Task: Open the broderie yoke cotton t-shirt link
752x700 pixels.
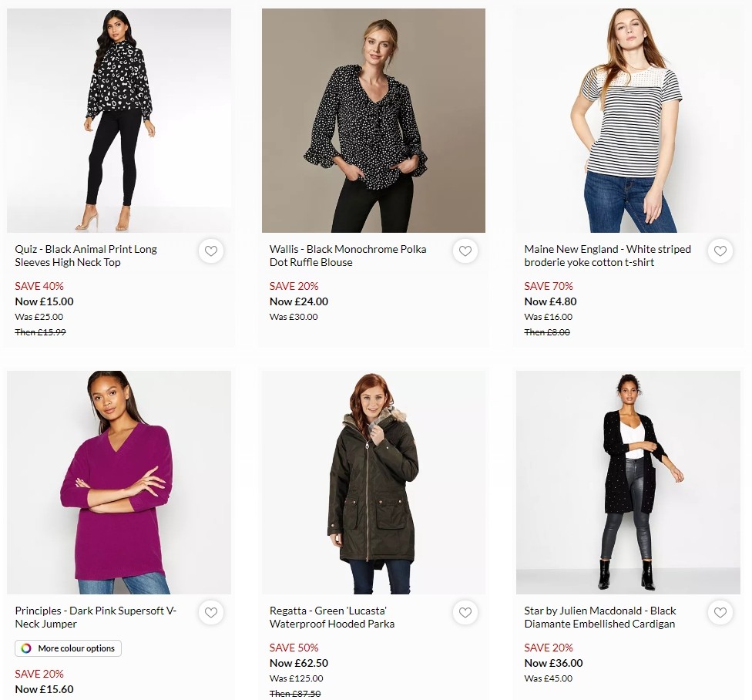Action: click(x=607, y=256)
